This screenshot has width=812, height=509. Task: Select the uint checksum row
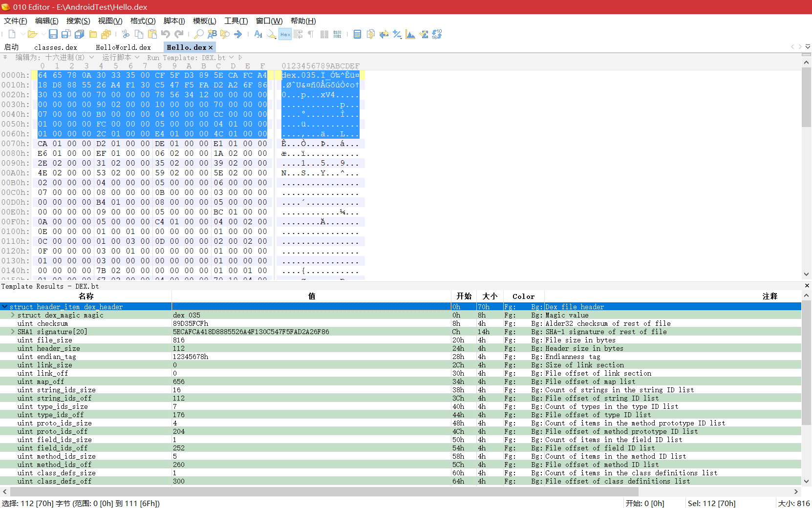coord(401,323)
